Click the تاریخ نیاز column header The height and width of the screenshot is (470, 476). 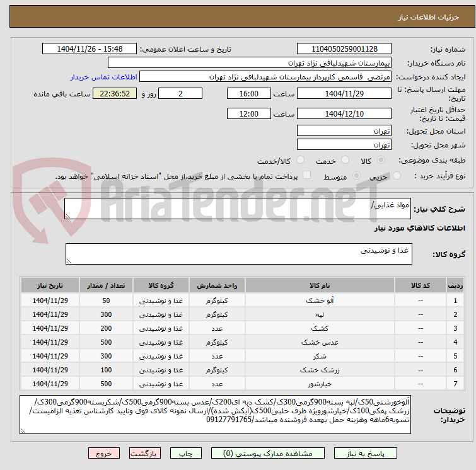point(50,285)
